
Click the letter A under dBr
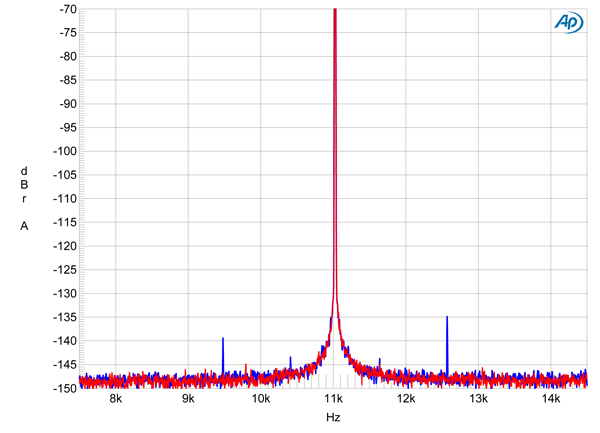24,226
